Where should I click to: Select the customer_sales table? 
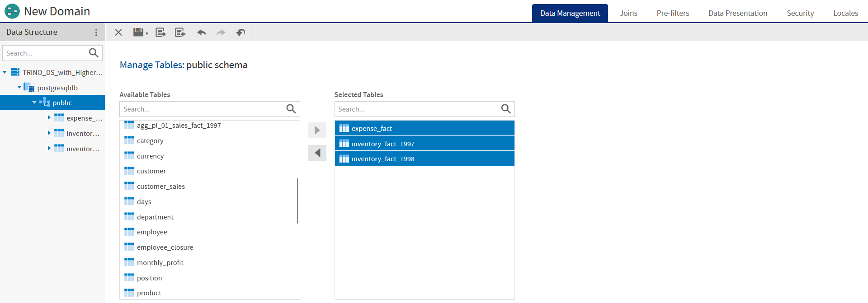pyautogui.click(x=210, y=186)
